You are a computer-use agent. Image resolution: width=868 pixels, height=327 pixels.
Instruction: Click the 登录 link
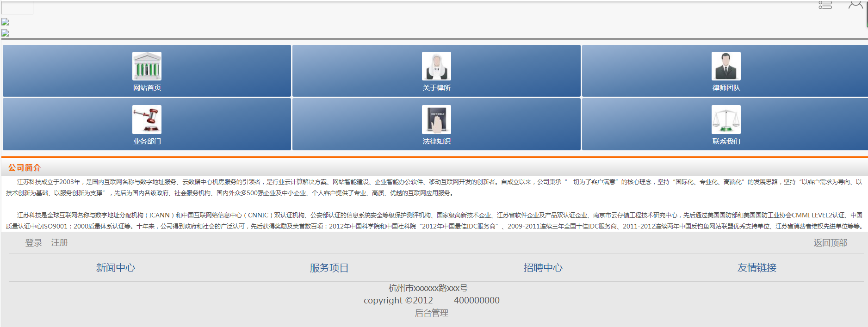pyautogui.click(x=33, y=243)
